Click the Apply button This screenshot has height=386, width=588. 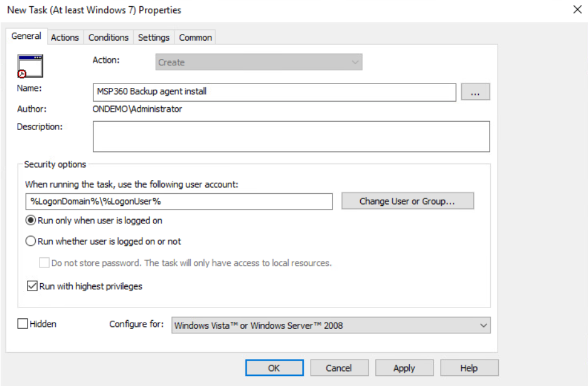pyautogui.click(x=404, y=368)
